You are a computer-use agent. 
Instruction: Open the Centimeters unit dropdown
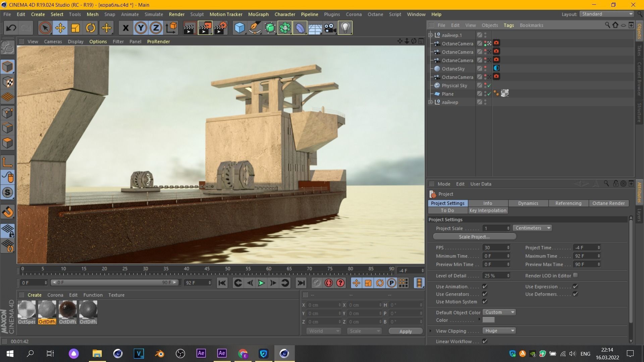pyautogui.click(x=532, y=228)
